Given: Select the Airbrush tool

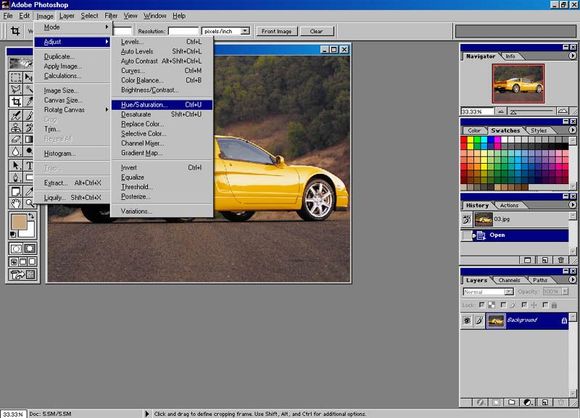Looking at the screenshot, I should 15,116.
